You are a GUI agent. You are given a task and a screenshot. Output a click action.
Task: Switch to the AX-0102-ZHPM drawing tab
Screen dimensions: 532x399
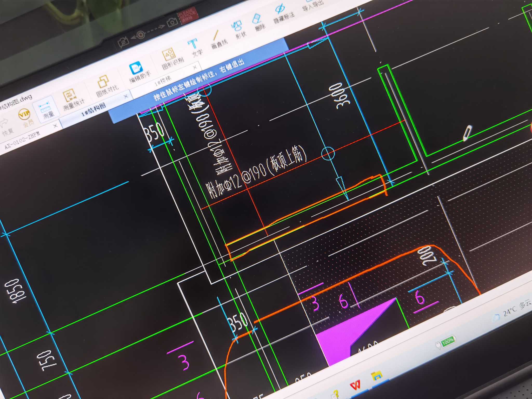(x=23, y=141)
